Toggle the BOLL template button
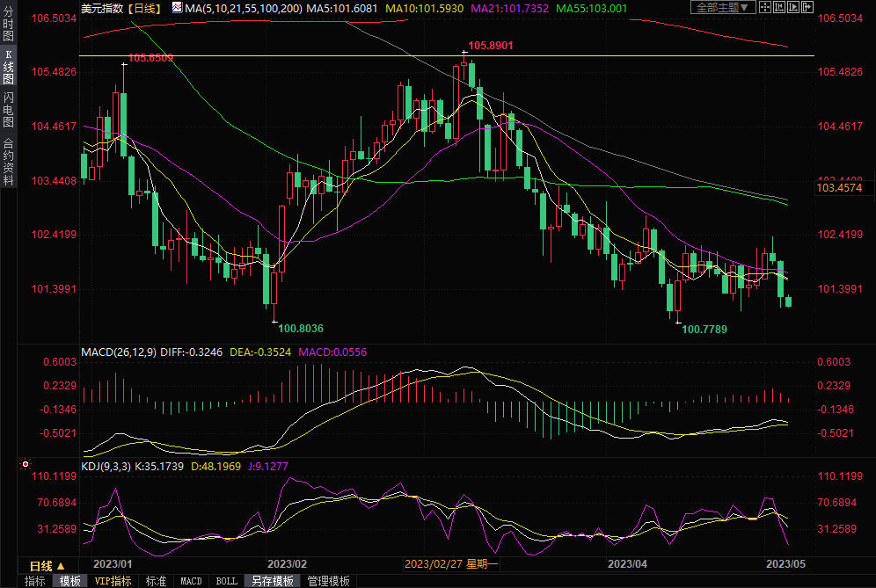Image resolution: width=876 pixels, height=588 pixels. click(226, 581)
